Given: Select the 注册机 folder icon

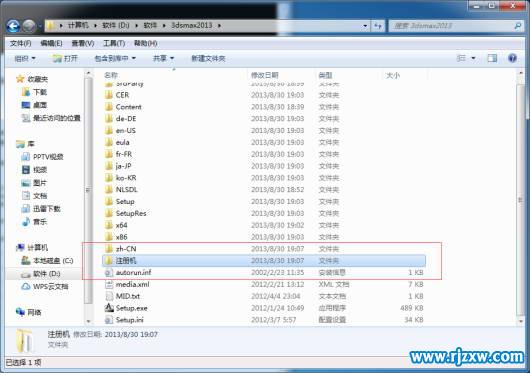Looking at the screenshot, I should tap(109, 260).
